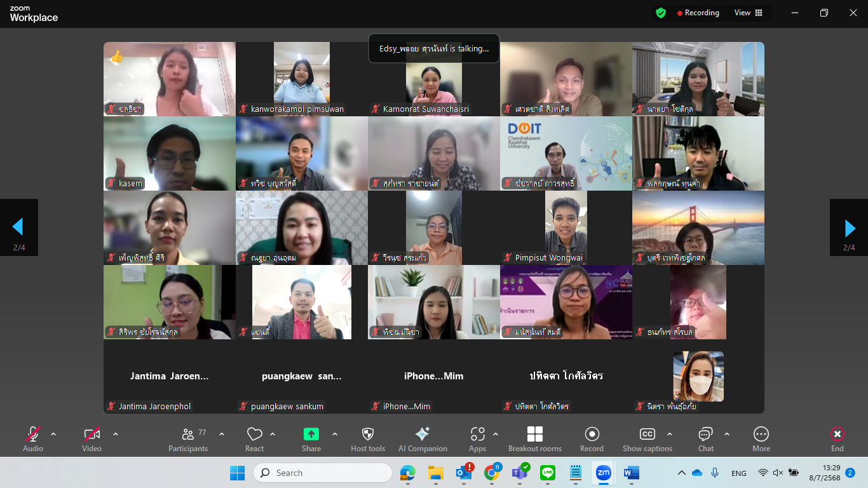Open video options arrow next to Video
The height and width of the screenshot is (488, 868).
tap(116, 434)
